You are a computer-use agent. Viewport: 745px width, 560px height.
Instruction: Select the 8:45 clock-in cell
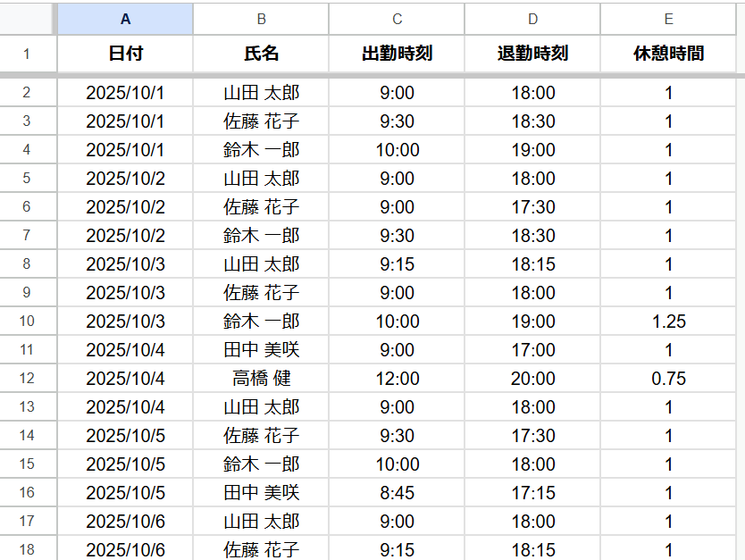coord(397,493)
